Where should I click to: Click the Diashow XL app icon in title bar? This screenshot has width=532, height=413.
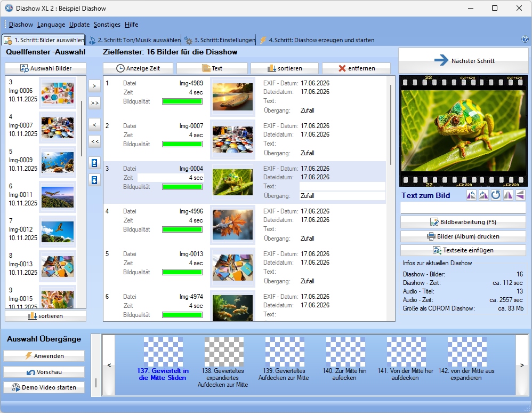[9, 8]
